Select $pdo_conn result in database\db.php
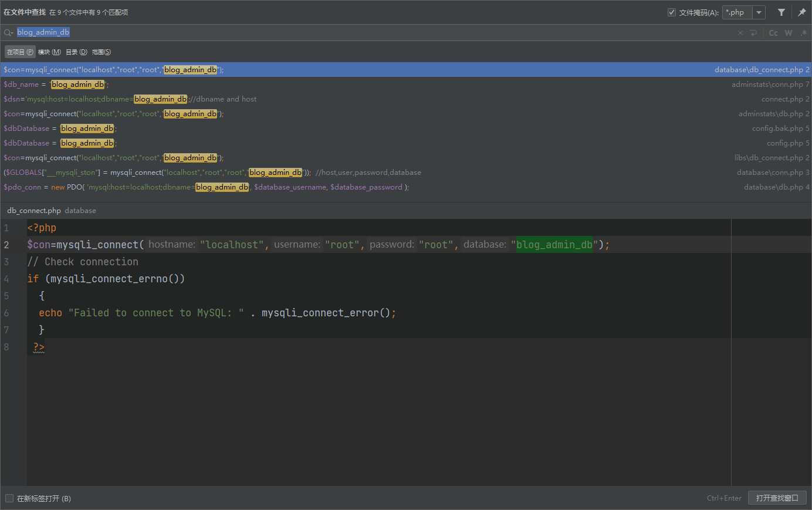812x510 pixels. tap(406, 187)
